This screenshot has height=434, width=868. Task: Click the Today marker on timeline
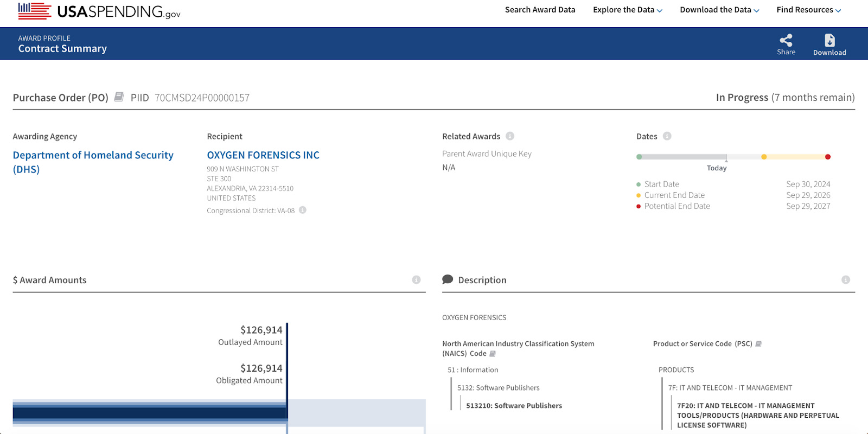726,158
